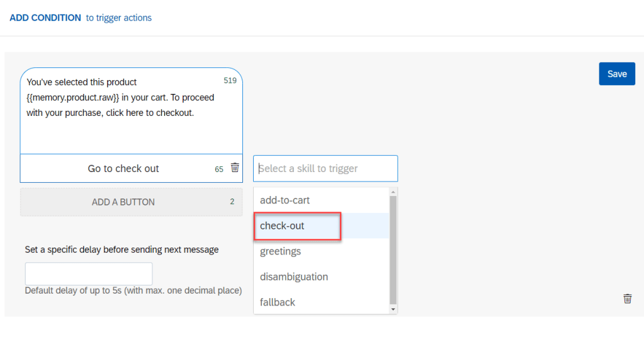Delete the 'Go to check out' button

(235, 168)
